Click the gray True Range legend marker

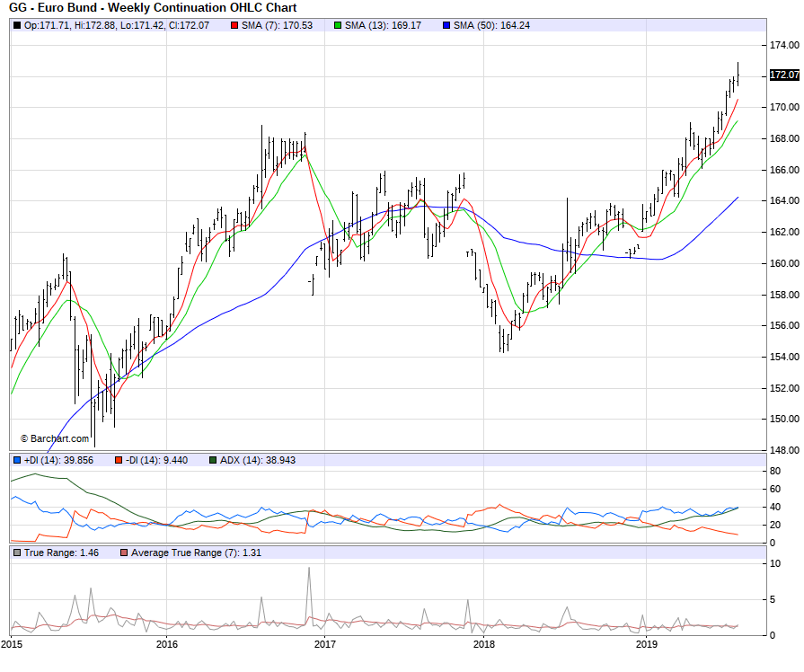pos(17,553)
